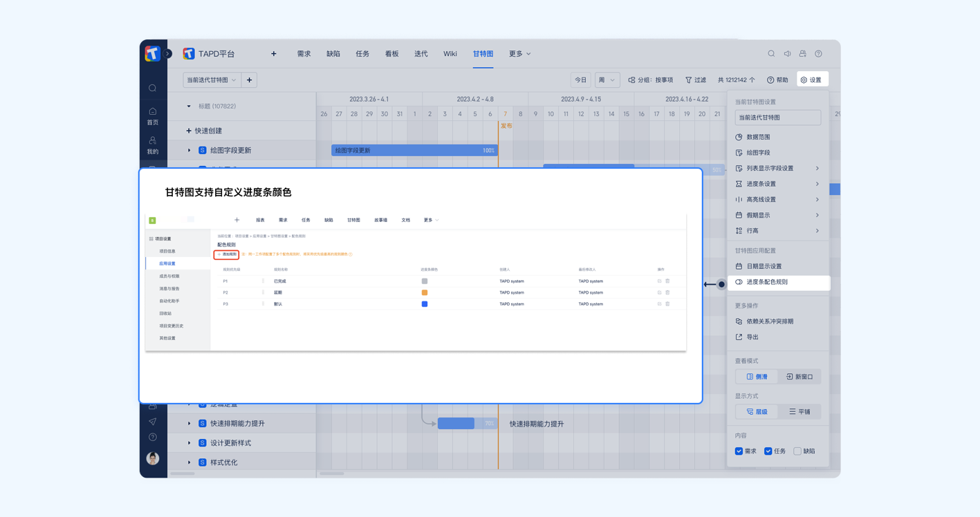
Task: Expand the 绘图字段更新 tree row
Action: (189, 150)
